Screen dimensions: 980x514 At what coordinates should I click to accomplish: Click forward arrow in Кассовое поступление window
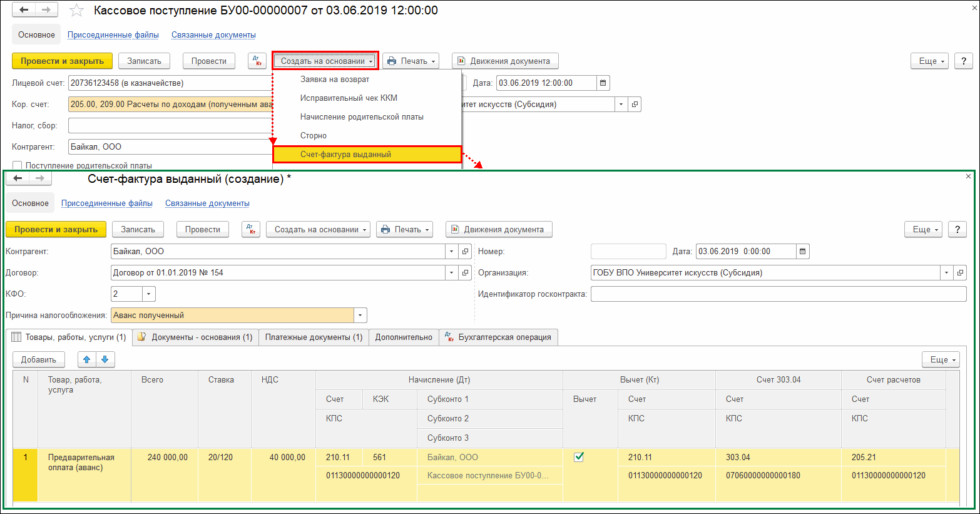(46, 10)
